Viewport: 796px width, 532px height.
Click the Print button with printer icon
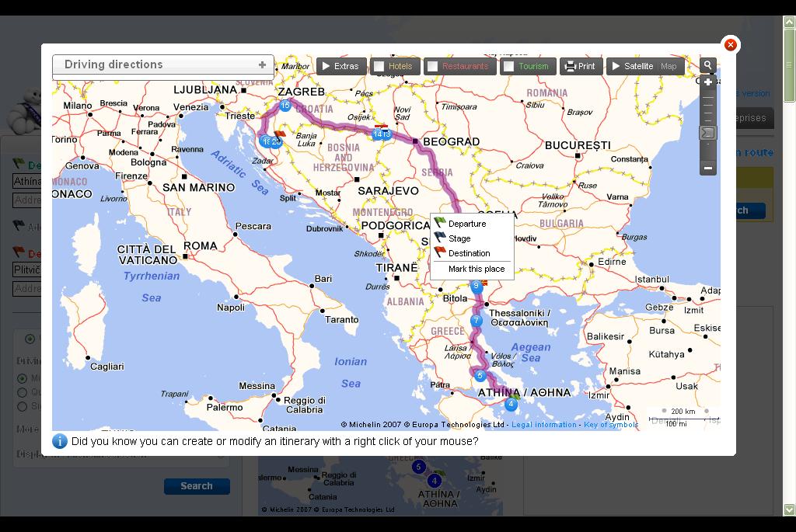click(x=581, y=67)
